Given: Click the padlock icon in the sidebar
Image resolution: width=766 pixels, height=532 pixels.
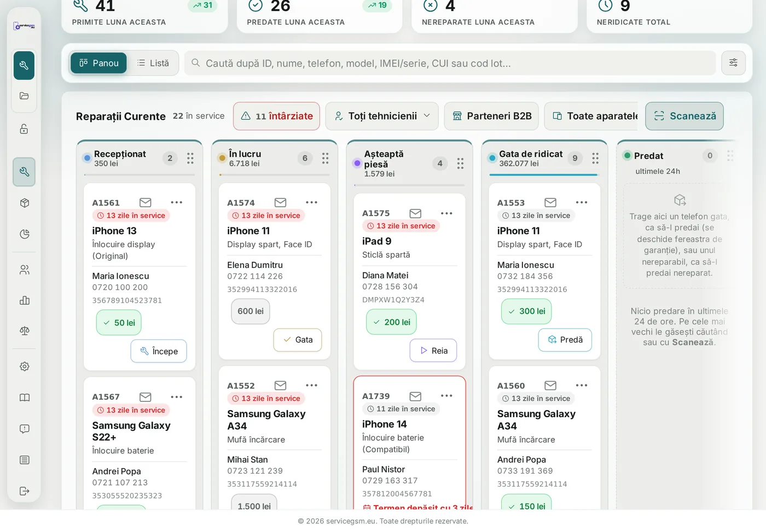Looking at the screenshot, I should click(24, 129).
